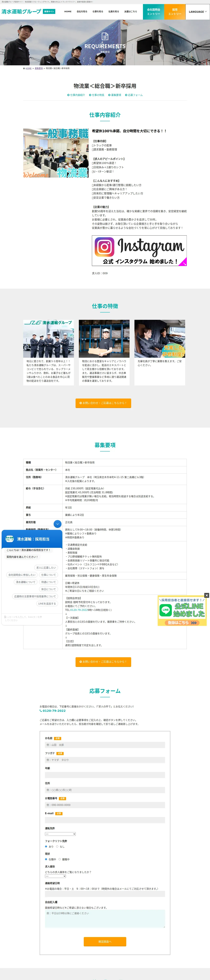210x980 pixels.
Task: Click the 採用サイト badge beside the logo
Action: pos(49,11)
